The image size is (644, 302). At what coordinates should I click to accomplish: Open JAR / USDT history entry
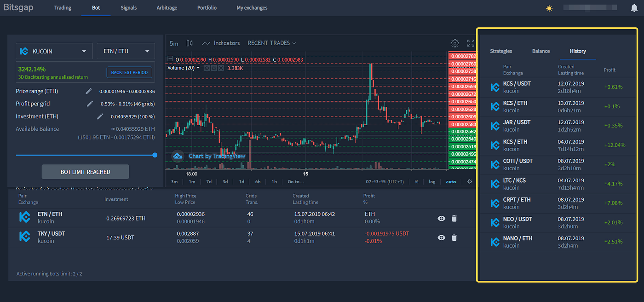pyautogui.click(x=558, y=126)
